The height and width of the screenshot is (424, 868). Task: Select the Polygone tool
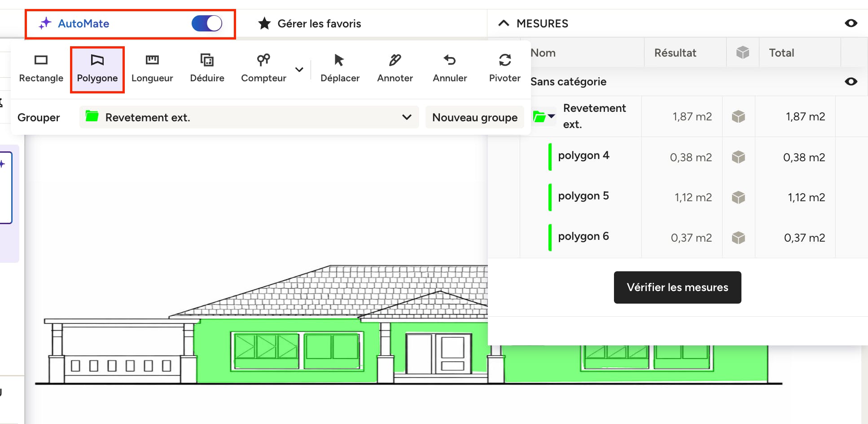point(97,69)
